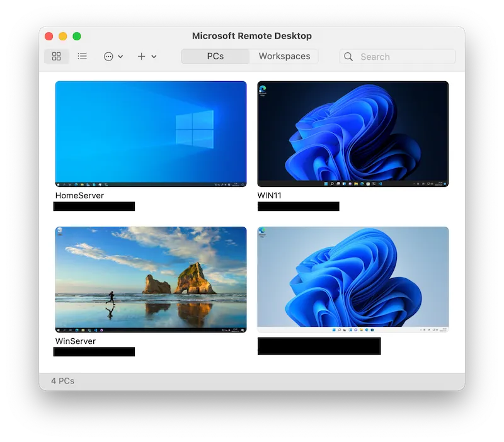Zoom window using the green button
The width and height of the screenshot is (504, 442).
click(77, 37)
